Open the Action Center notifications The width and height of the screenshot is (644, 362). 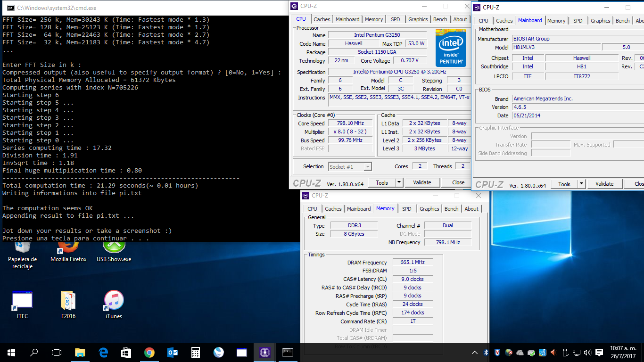pyautogui.click(x=599, y=353)
